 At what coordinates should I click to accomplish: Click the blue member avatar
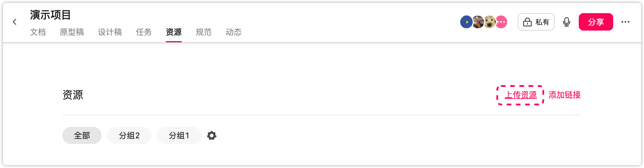[466, 22]
